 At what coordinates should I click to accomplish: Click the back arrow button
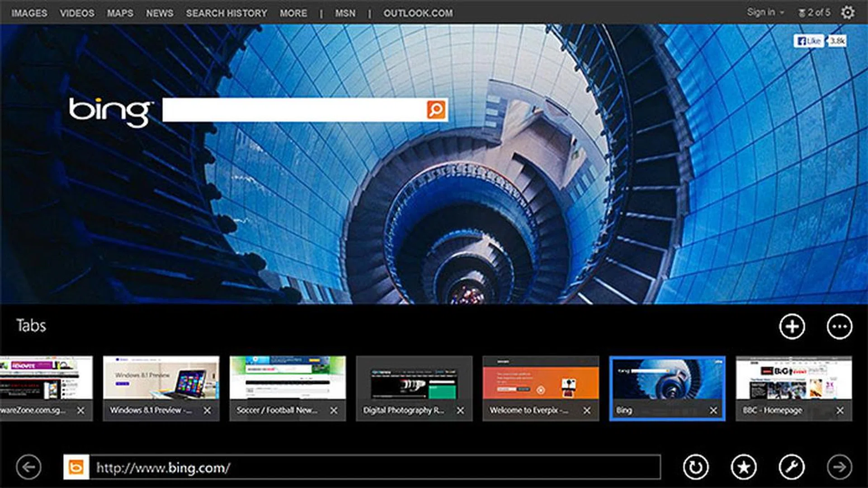click(x=28, y=467)
